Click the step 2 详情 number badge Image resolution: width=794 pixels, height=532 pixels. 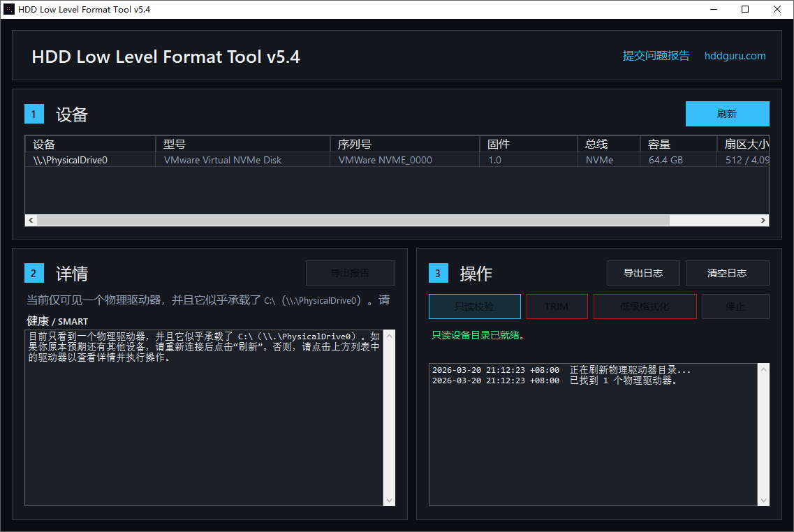tap(34, 273)
